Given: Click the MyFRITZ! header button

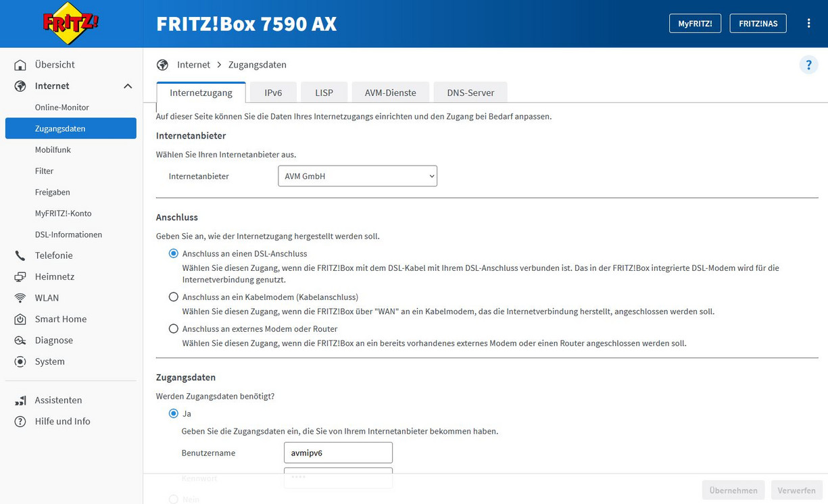Looking at the screenshot, I should coord(695,23).
